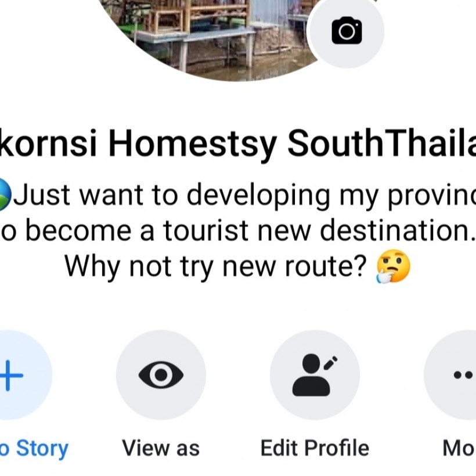Select 'Why not try new route?' text

(216, 266)
